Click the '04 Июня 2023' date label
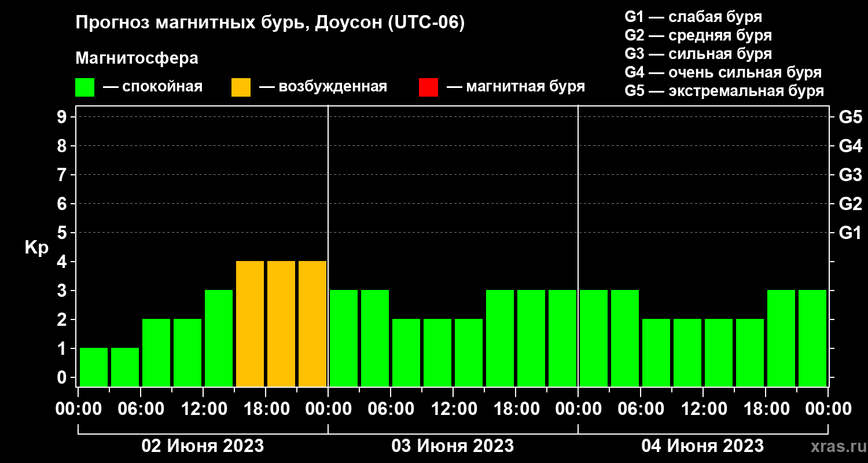Viewport: 868px width, 463px height. click(x=703, y=446)
